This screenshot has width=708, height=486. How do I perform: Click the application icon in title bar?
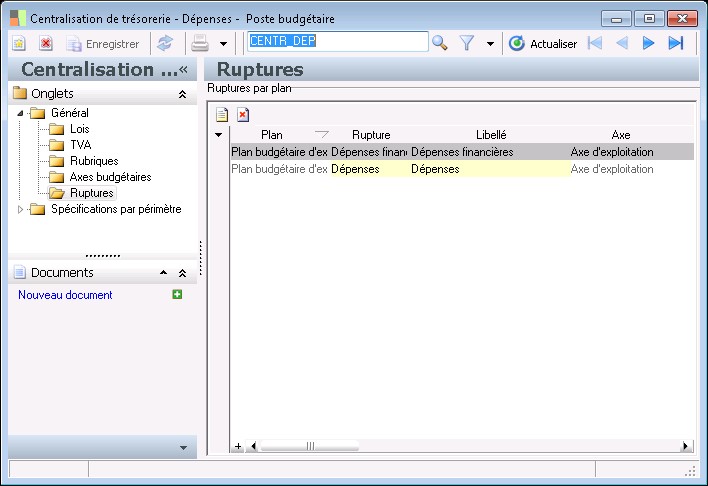pyautogui.click(x=18, y=18)
